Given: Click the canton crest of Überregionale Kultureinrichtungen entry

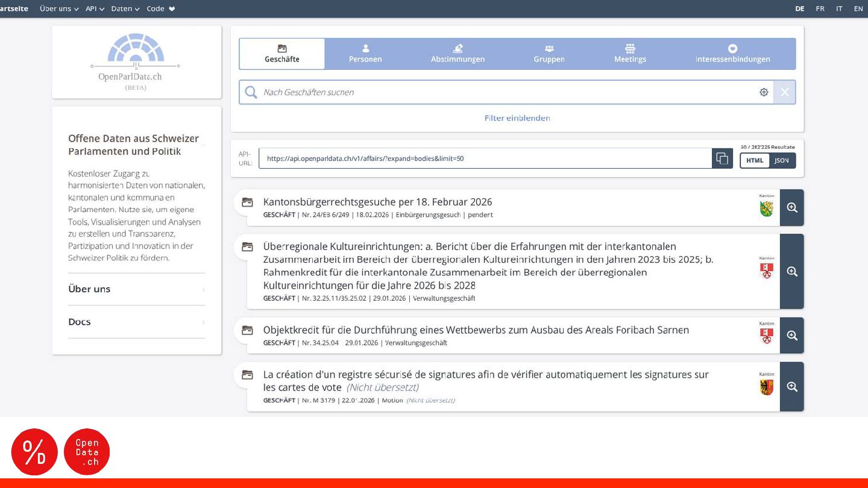Looking at the screenshot, I should pos(766,271).
